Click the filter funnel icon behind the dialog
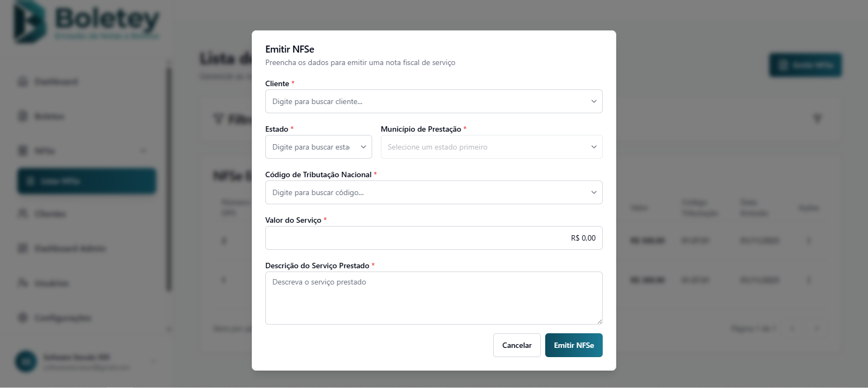The height and width of the screenshot is (388, 868). 817,119
